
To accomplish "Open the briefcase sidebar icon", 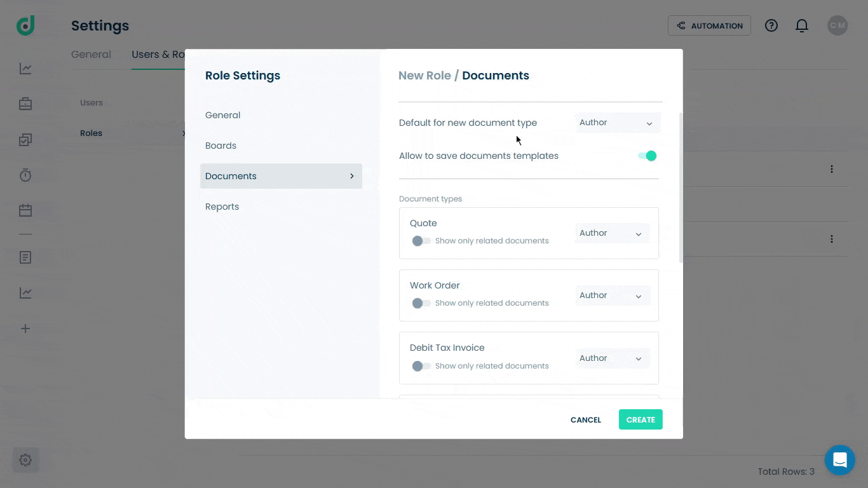I will [25, 104].
